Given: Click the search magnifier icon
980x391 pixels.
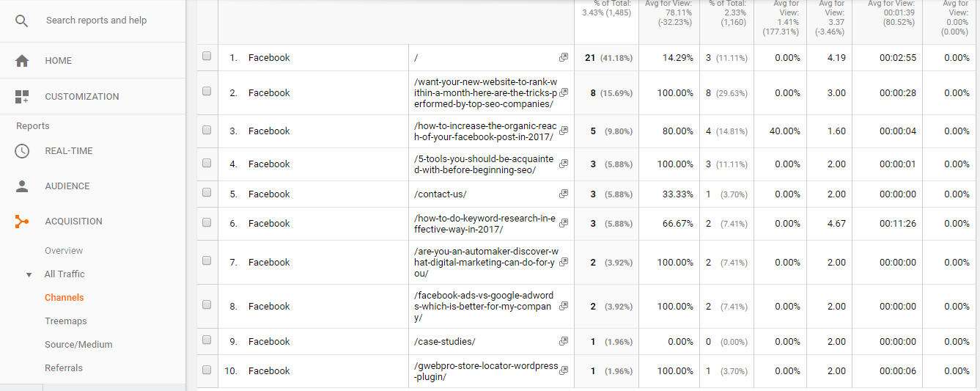Looking at the screenshot, I should 22,21.
